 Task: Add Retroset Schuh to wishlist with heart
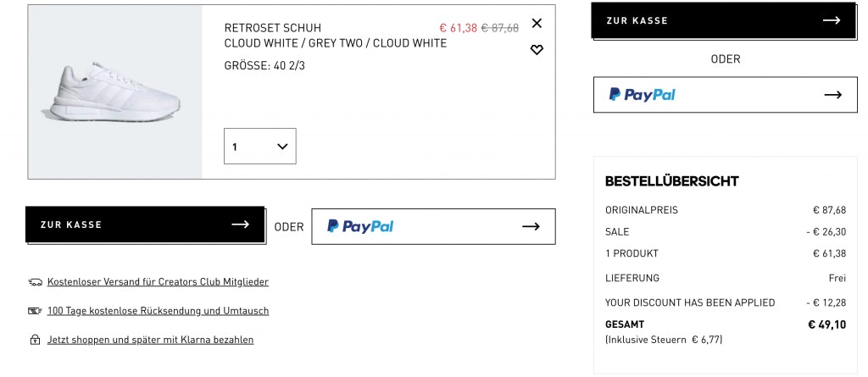[x=537, y=50]
